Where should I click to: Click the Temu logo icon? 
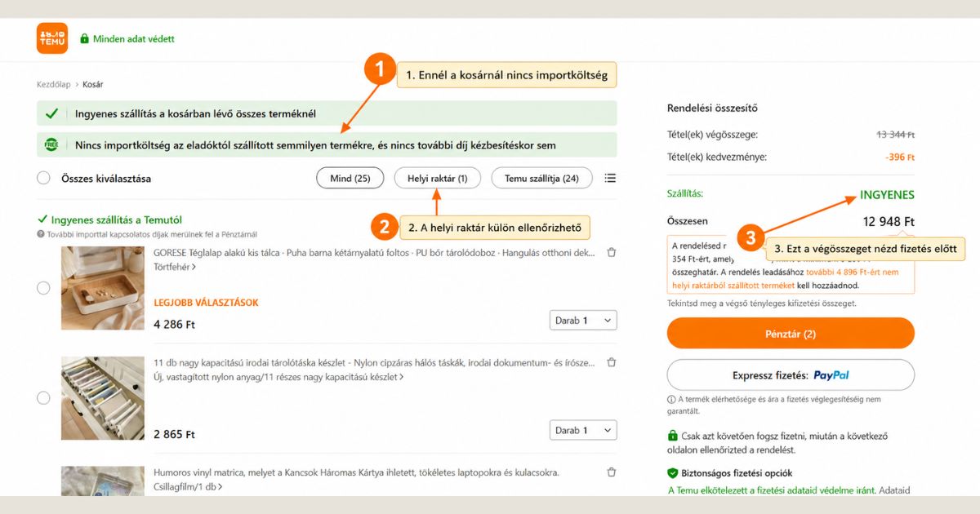tap(52, 38)
